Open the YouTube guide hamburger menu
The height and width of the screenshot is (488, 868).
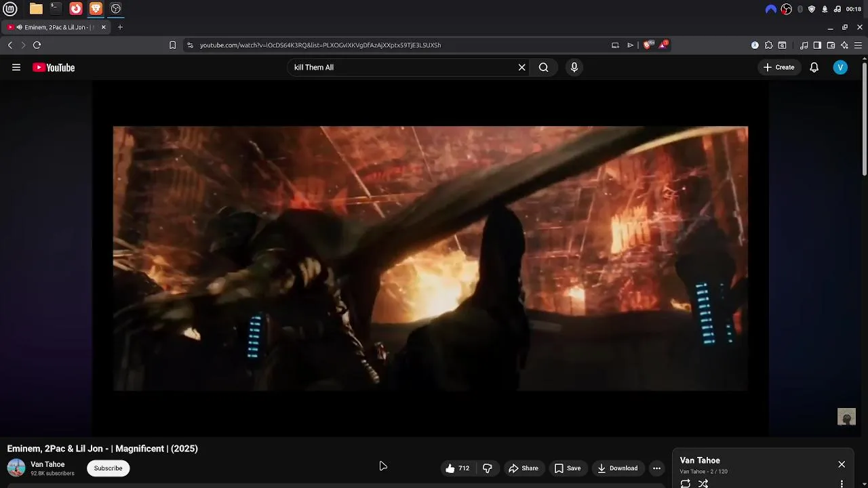16,67
